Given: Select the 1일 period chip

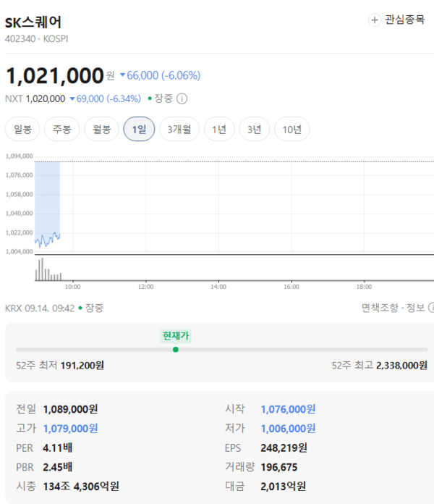Looking at the screenshot, I should click(139, 129).
